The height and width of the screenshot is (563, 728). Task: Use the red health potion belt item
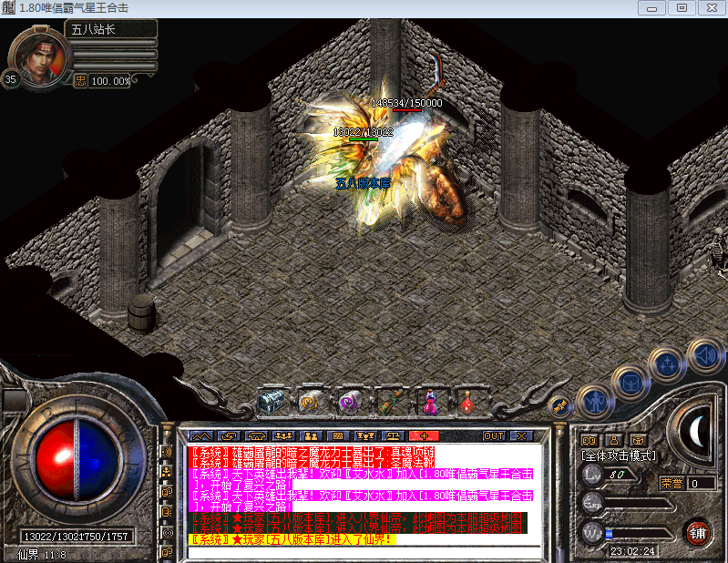pyautogui.click(x=468, y=402)
